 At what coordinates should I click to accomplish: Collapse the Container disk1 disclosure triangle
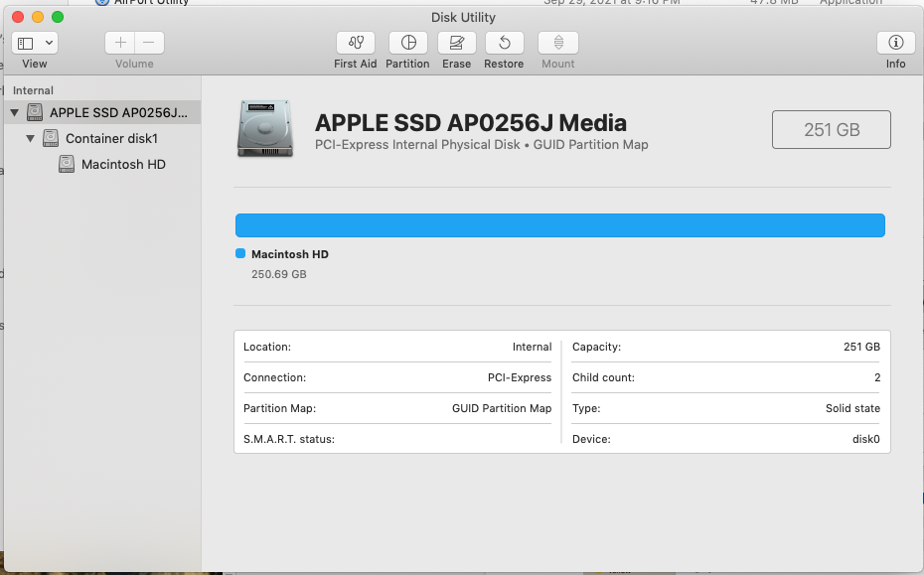[31, 138]
